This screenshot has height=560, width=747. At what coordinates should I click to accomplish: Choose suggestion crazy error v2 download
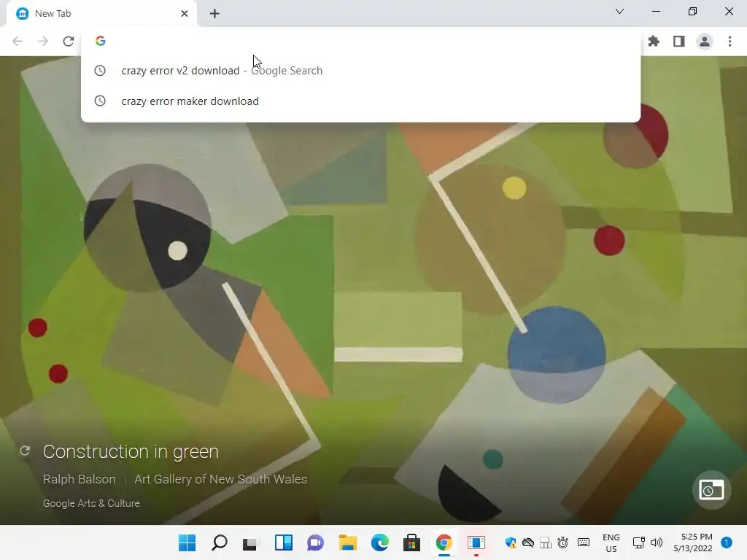[x=360, y=71]
